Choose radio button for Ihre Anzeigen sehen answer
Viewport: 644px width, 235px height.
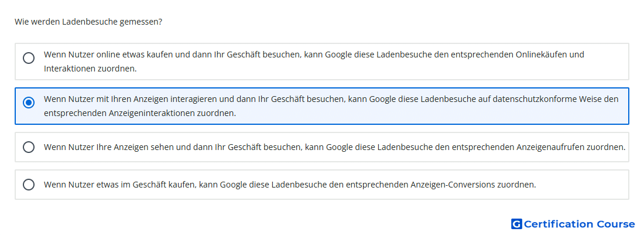coord(29,147)
